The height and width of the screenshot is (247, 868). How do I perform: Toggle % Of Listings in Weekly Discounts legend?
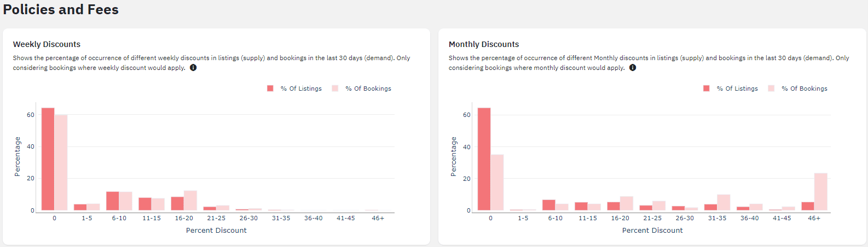pos(294,89)
